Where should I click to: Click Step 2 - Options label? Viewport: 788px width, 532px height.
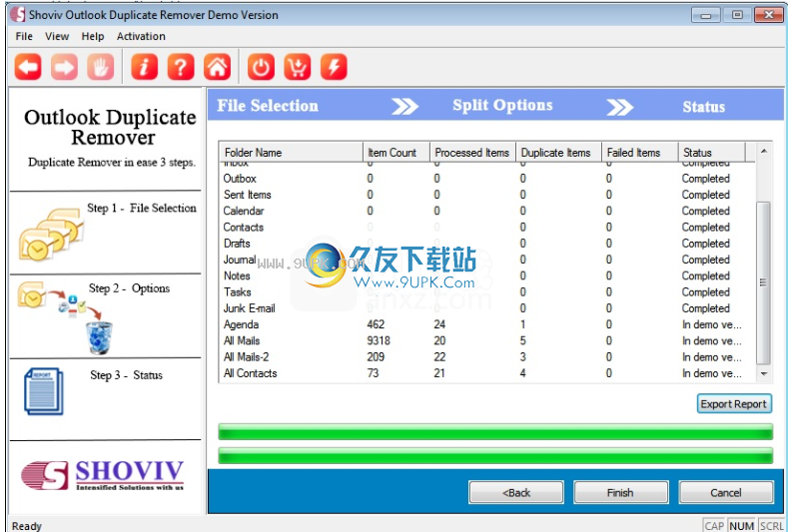[x=129, y=288]
